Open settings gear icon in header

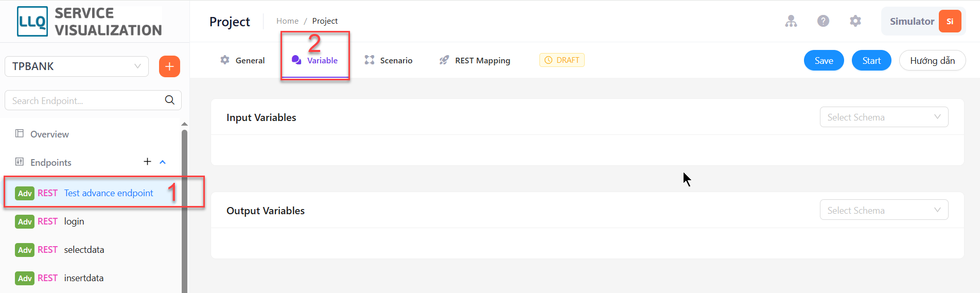tap(855, 21)
